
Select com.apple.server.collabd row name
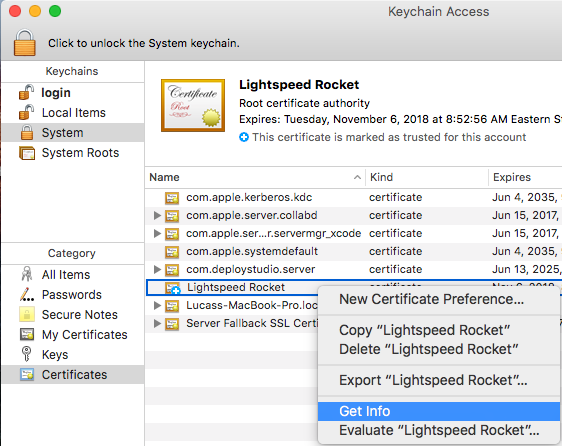tap(252, 215)
